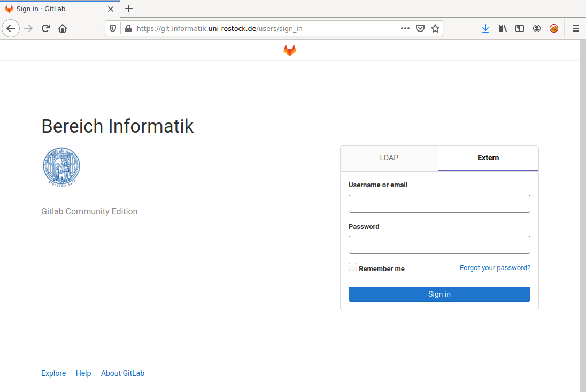Open the downloads arrow in toolbar
The width and height of the screenshot is (586, 392).
(485, 28)
